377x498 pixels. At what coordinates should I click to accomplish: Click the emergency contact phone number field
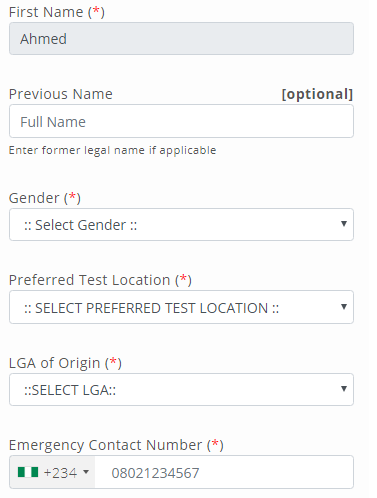pos(224,472)
